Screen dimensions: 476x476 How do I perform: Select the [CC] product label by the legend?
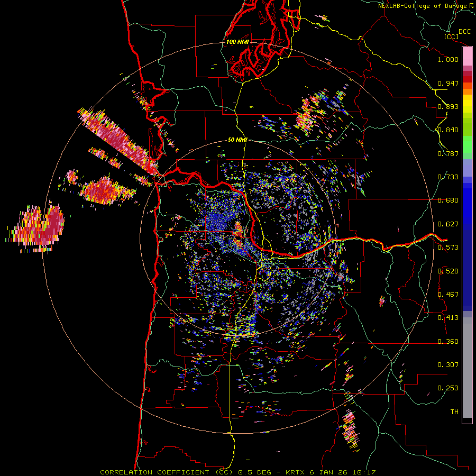(451, 36)
